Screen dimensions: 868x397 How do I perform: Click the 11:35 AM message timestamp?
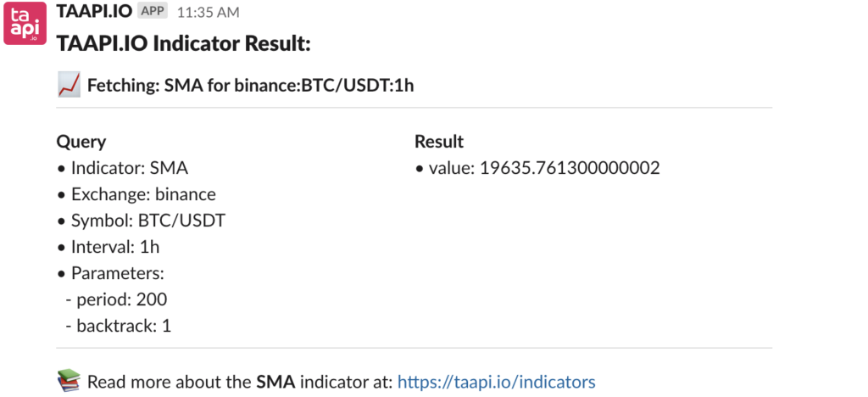point(209,12)
